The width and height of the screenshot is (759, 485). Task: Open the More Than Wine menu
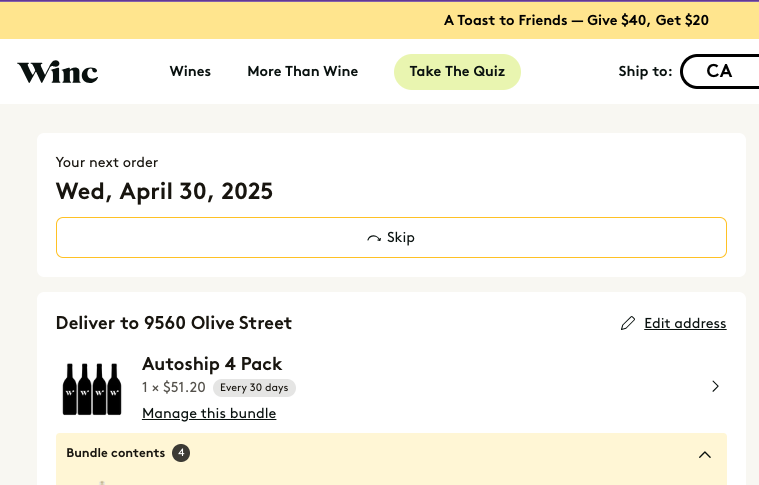[x=303, y=72]
